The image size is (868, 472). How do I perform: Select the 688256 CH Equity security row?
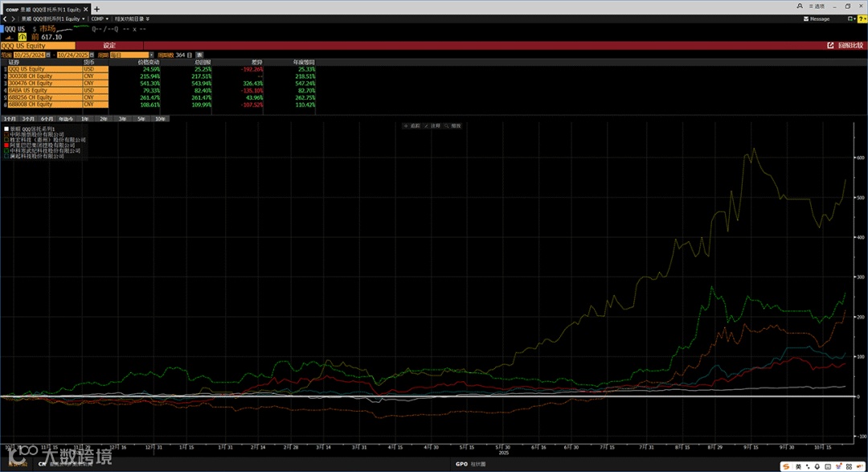coord(45,97)
